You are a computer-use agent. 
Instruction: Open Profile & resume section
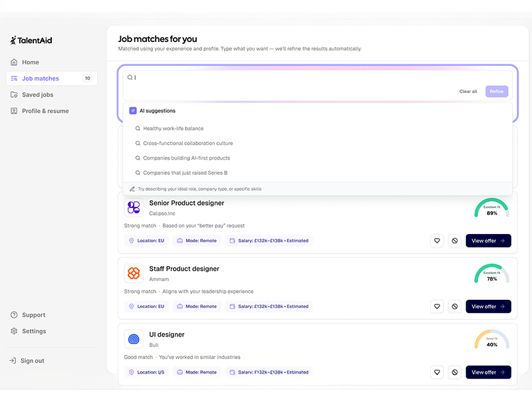pyautogui.click(x=45, y=111)
